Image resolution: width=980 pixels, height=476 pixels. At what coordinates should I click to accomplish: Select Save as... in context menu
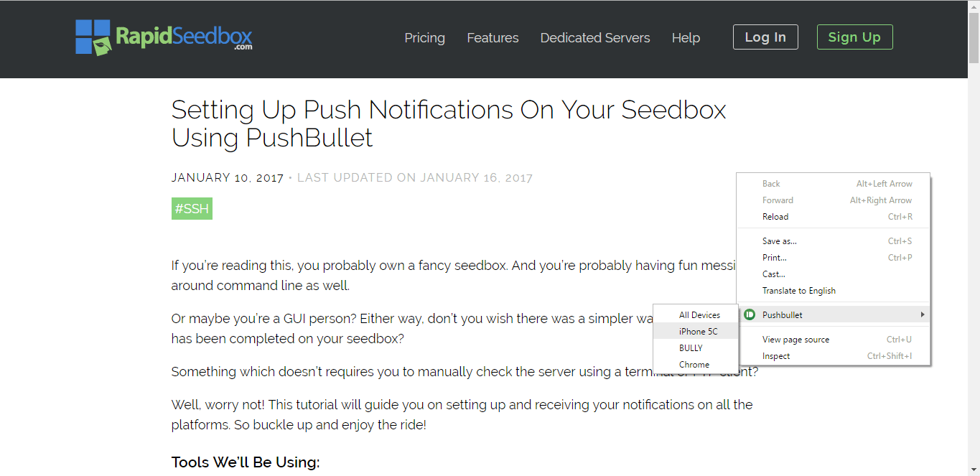pos(834,241)
